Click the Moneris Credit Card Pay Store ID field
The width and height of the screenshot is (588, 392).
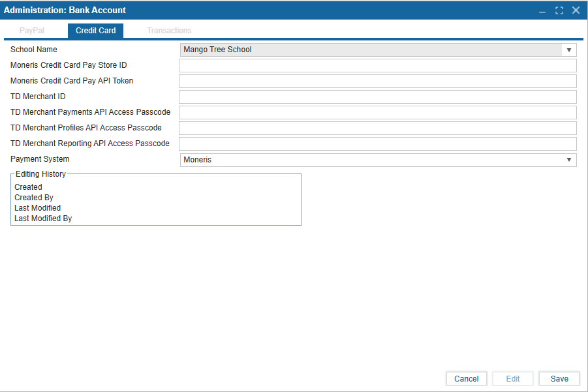377,65
